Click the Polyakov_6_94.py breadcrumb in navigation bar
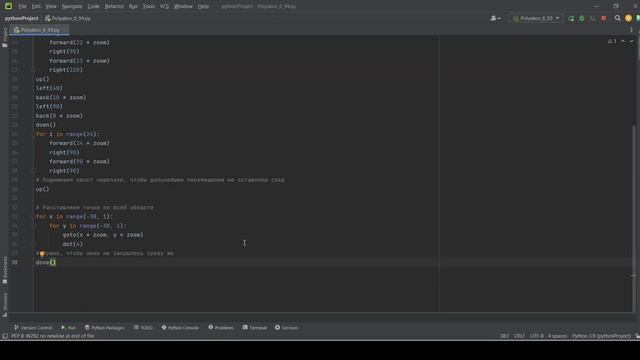 [68, 18]
